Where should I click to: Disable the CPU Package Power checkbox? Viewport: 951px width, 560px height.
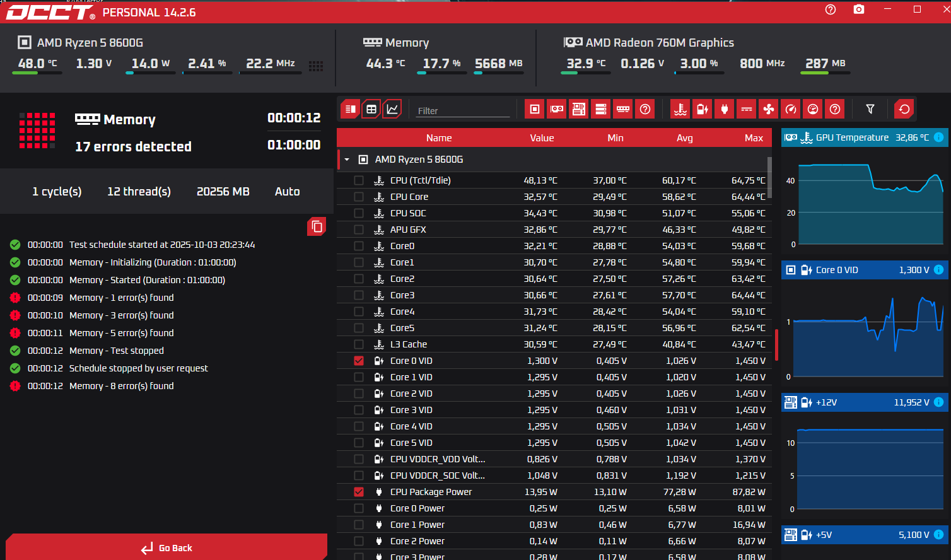359,492
